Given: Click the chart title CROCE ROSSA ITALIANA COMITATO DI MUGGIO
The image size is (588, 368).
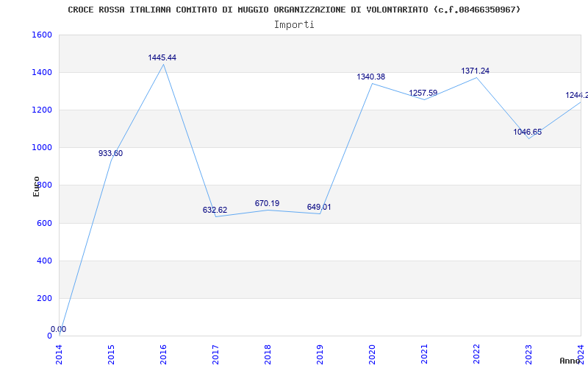Looking at the screenshot, I should pyautogui.click(x=294, y=10).
